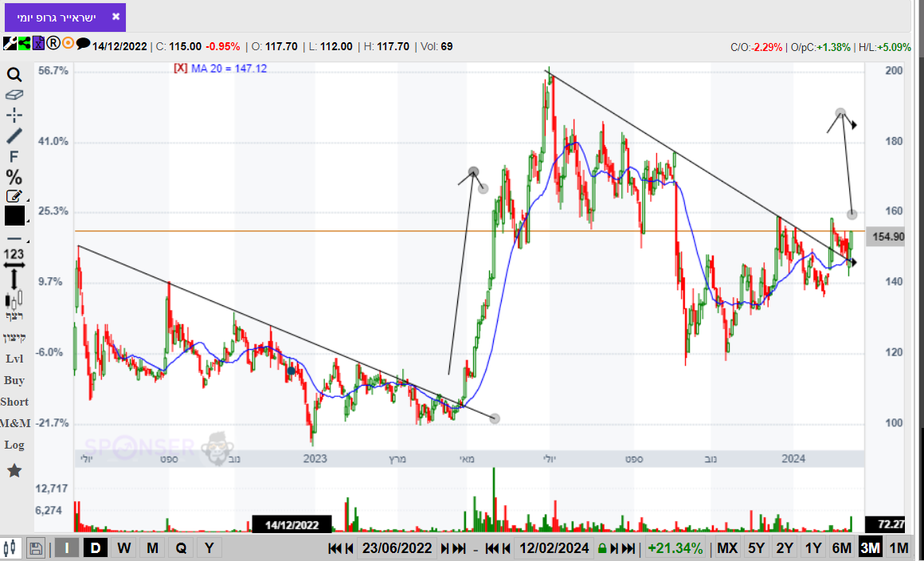This screenshot has width=924, height=561.
Task: Click the 23/06/2022 start date field
Action: pyautogui.click(x=397, y=548)
